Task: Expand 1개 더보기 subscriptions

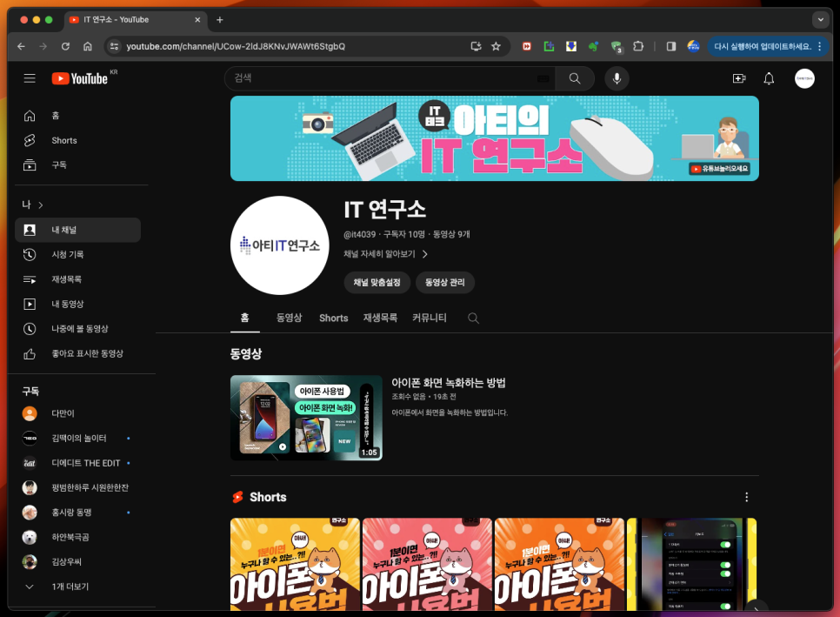Action: tap(77, 587)
